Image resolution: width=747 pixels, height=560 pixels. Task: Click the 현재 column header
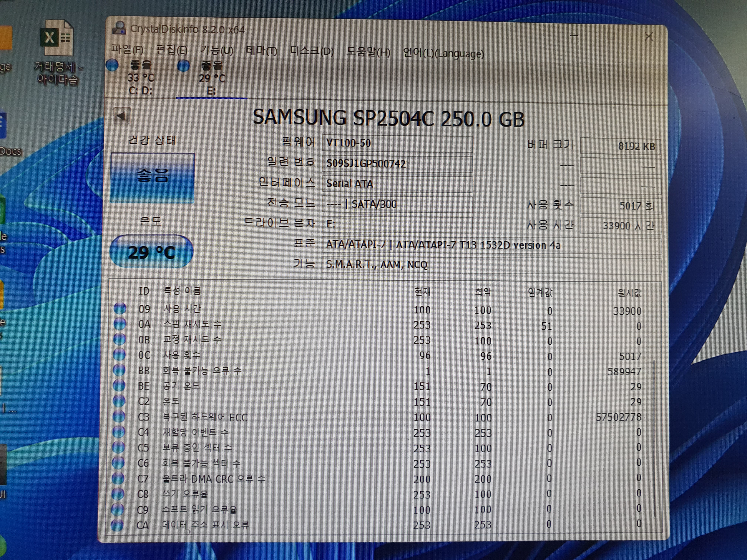[x=422, y=292]
